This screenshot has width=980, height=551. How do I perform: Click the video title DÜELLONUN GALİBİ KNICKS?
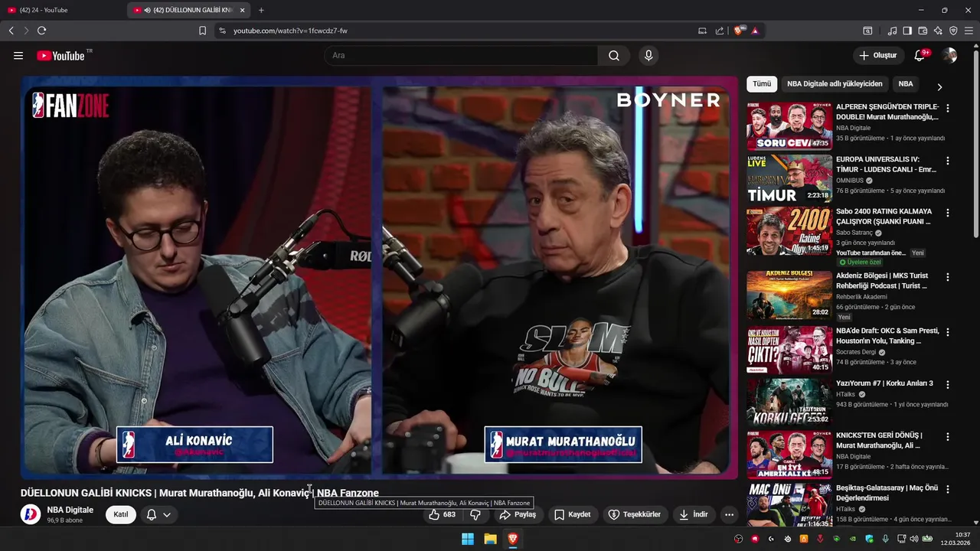pyautogui.click(x=200, y=493)
